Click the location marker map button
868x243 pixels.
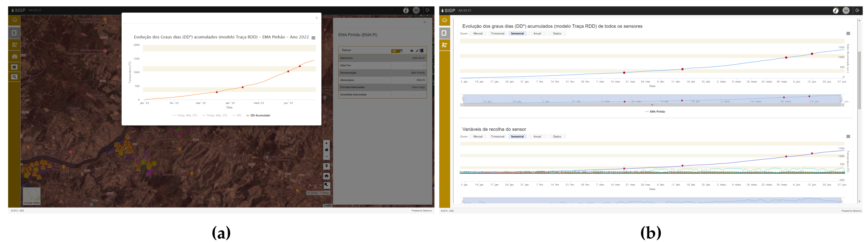(326, 166)
